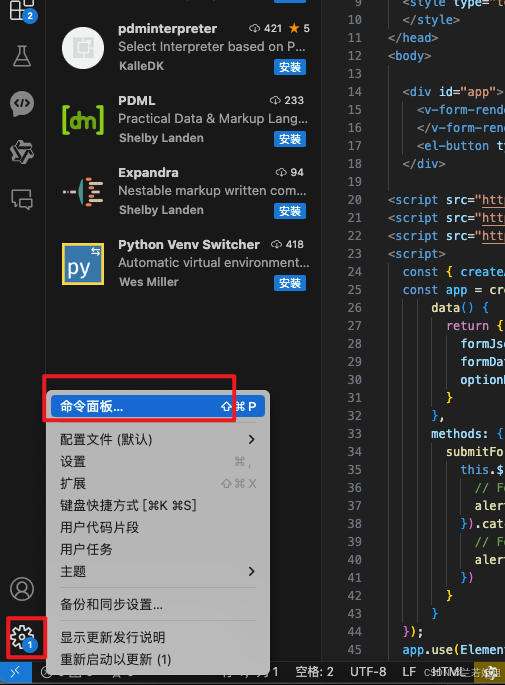Click the script src link on line 20

tap(493, 200)
